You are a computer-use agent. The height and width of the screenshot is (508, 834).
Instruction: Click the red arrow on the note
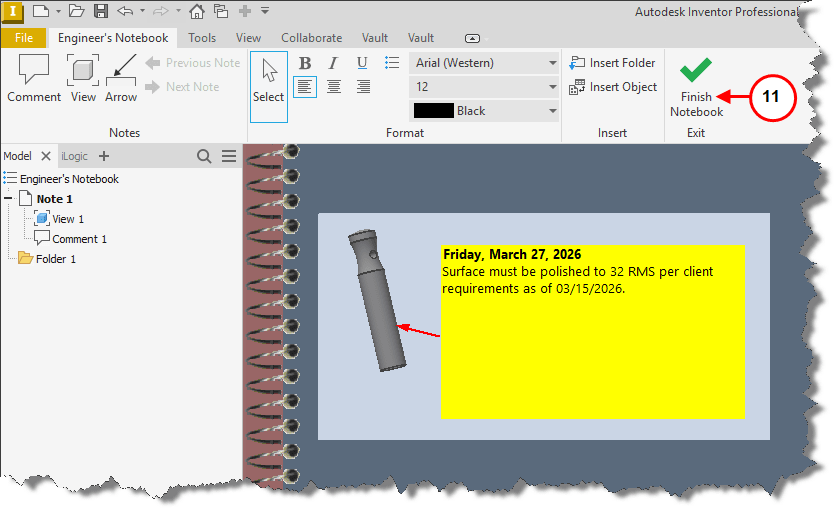pyautogui.click(x=419, y=331)
